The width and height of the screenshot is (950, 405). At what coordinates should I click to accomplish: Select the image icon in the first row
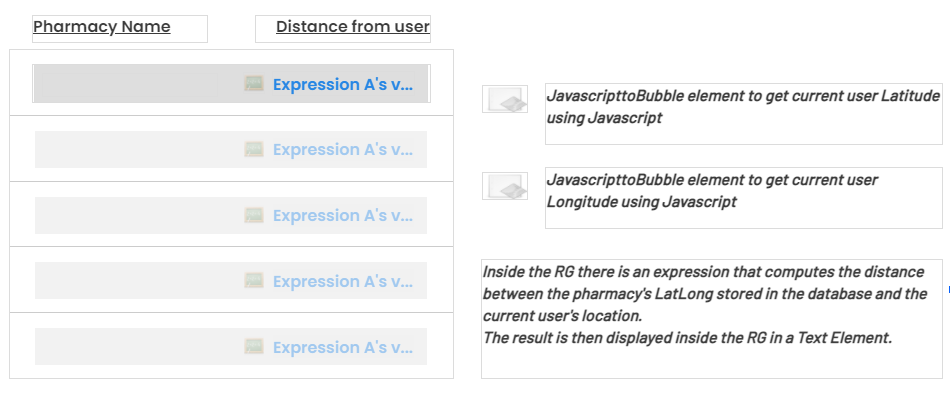coord(254,84)
